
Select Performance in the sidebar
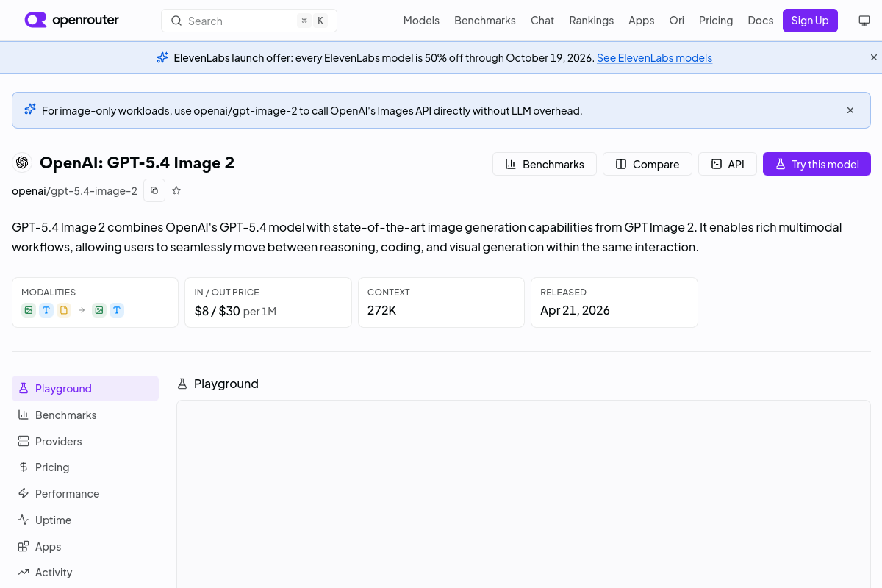tap(85, 493)
